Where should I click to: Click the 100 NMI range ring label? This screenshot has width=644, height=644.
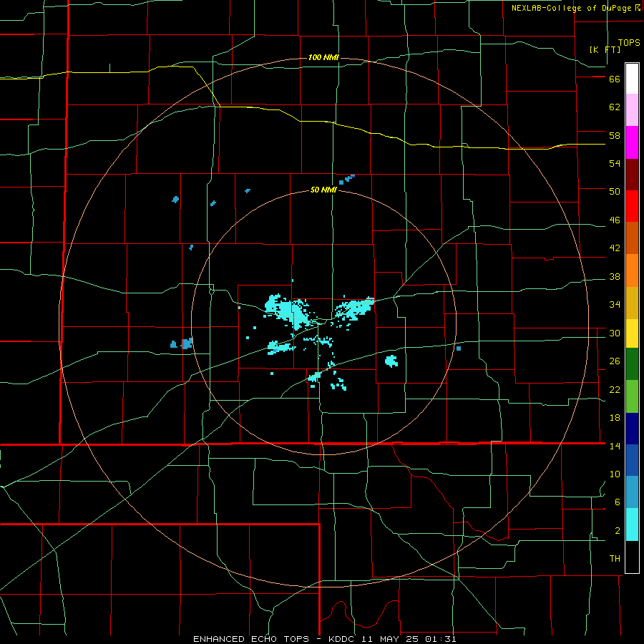tap(323, 57)
